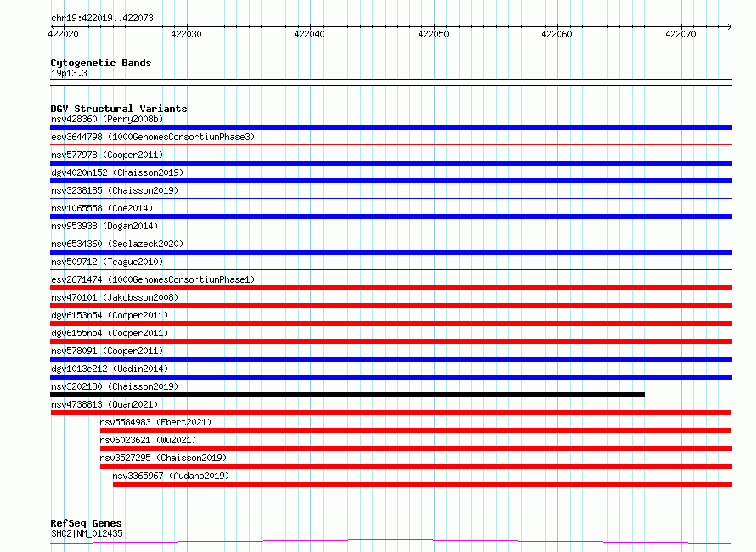The height and width of the screenshot is (552, 756).
Task: Click the SHC2|NM_012435 gene label
Action: (x=87, y=533)
